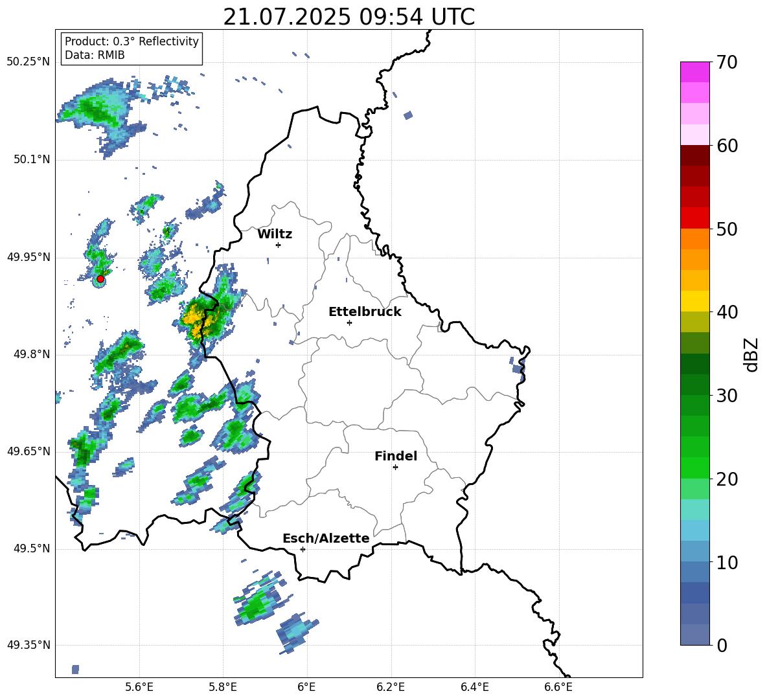
Task: Click the Findel cross marker
Action: [x=395, y=468]
